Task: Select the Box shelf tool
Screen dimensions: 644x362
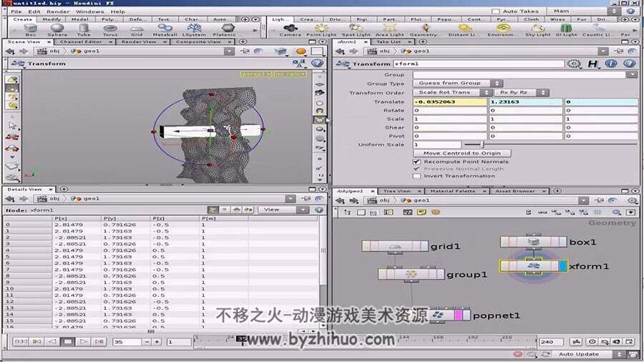Action: coord(31,29)
